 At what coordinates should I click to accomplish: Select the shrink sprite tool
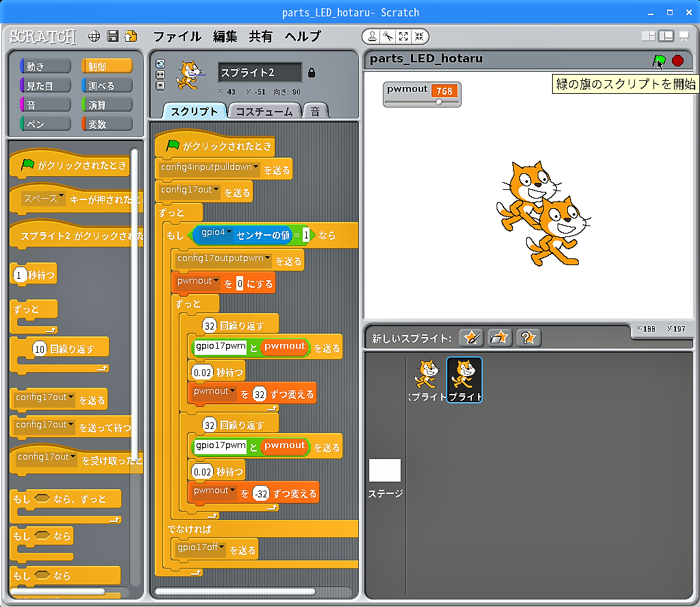point(419,36)
